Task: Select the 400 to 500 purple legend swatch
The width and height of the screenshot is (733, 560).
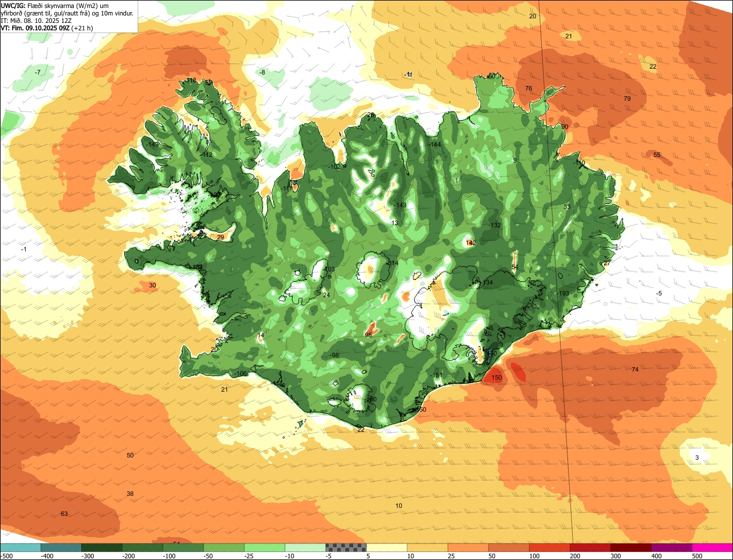Action: tap(671, 547)
